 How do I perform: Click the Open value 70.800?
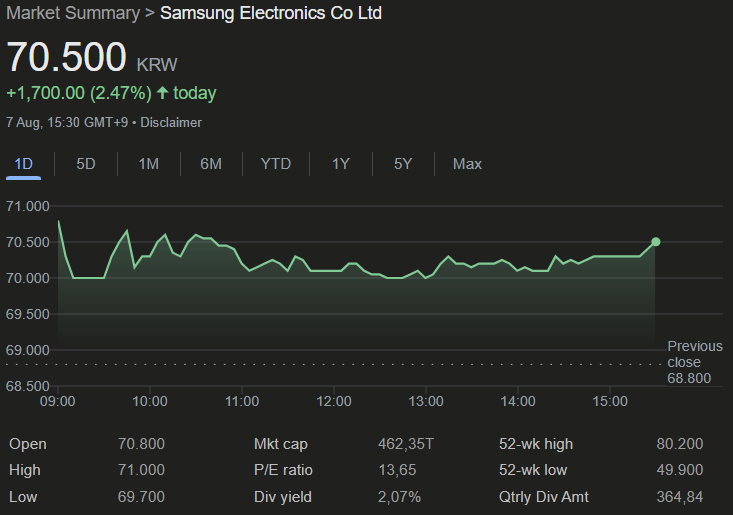pyautogui.click(x=141, y=443)
